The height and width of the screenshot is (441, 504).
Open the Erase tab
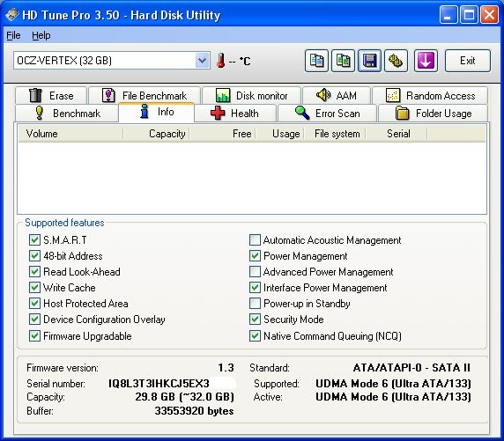(x=51, y=96)
